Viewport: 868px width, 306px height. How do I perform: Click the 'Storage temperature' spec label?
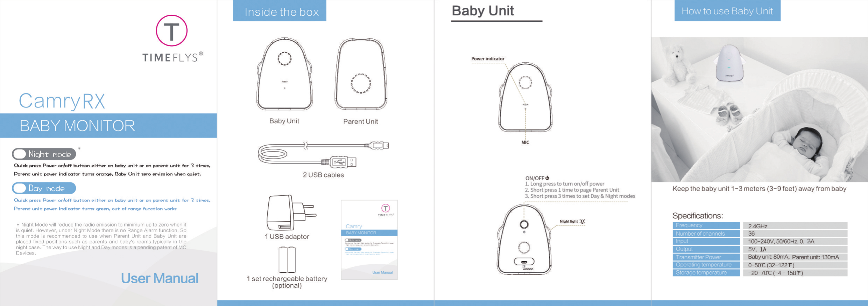point(706,273)
